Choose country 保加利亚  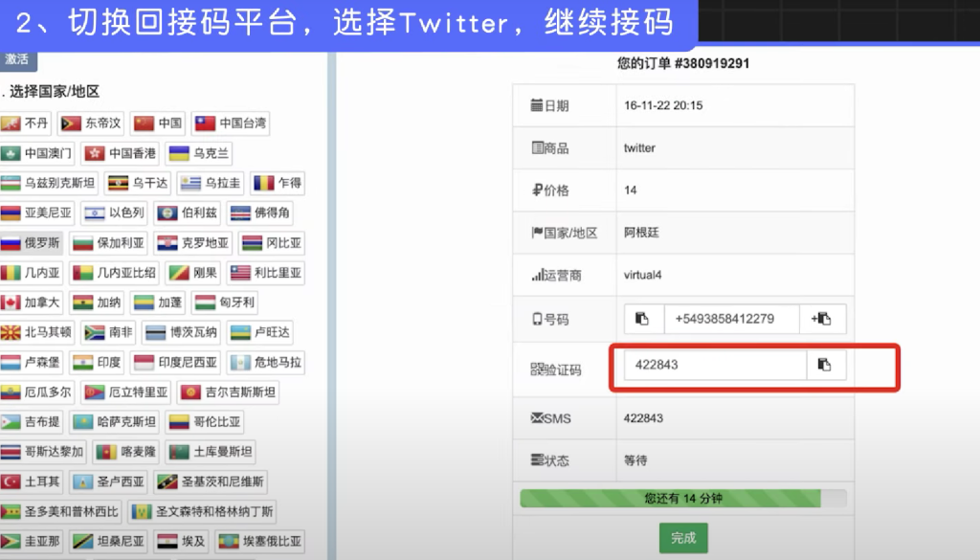(108, 243)
